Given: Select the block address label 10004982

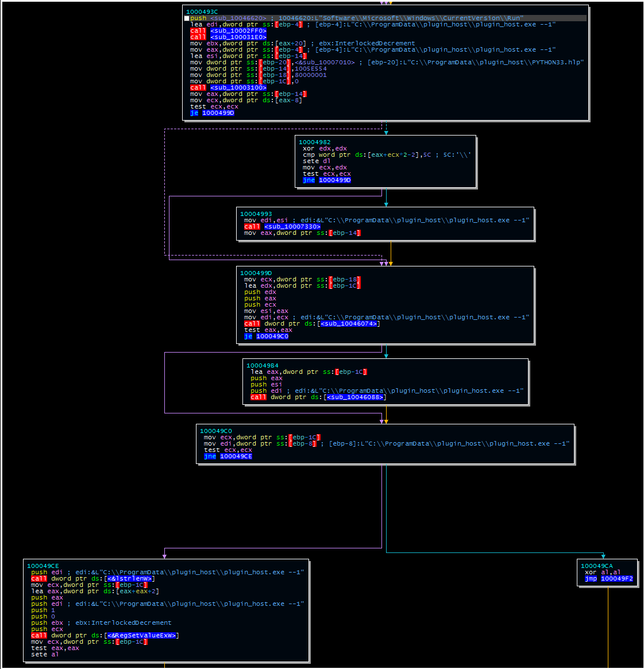Looking at the screenshot, I should 314,142.
